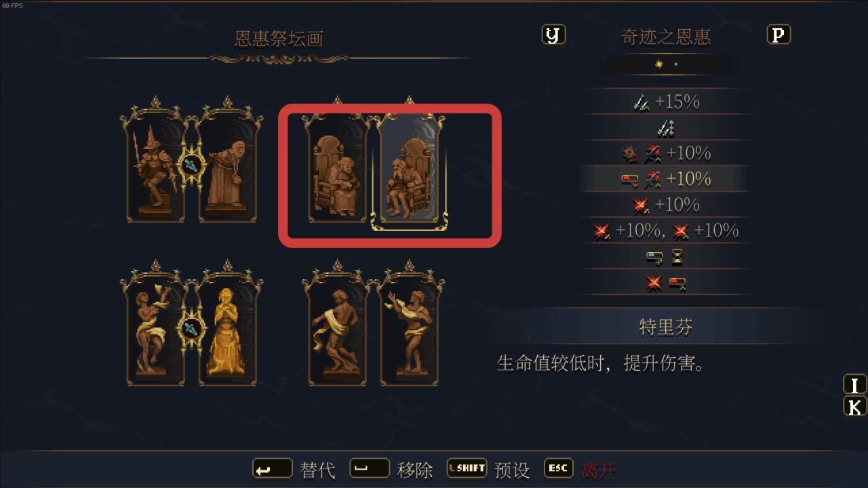
Task: Click the K key scroll down icon
Action: coord(855,407)
